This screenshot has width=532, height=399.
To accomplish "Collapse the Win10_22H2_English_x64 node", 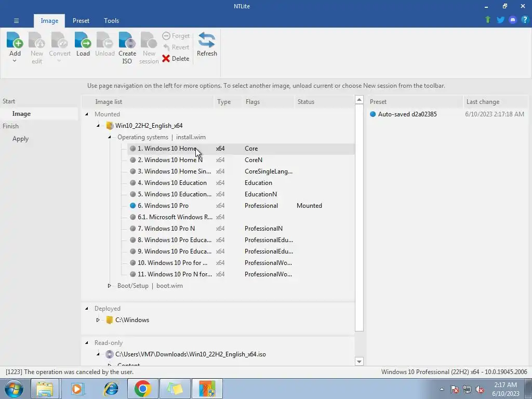I will tap(98, 126).
